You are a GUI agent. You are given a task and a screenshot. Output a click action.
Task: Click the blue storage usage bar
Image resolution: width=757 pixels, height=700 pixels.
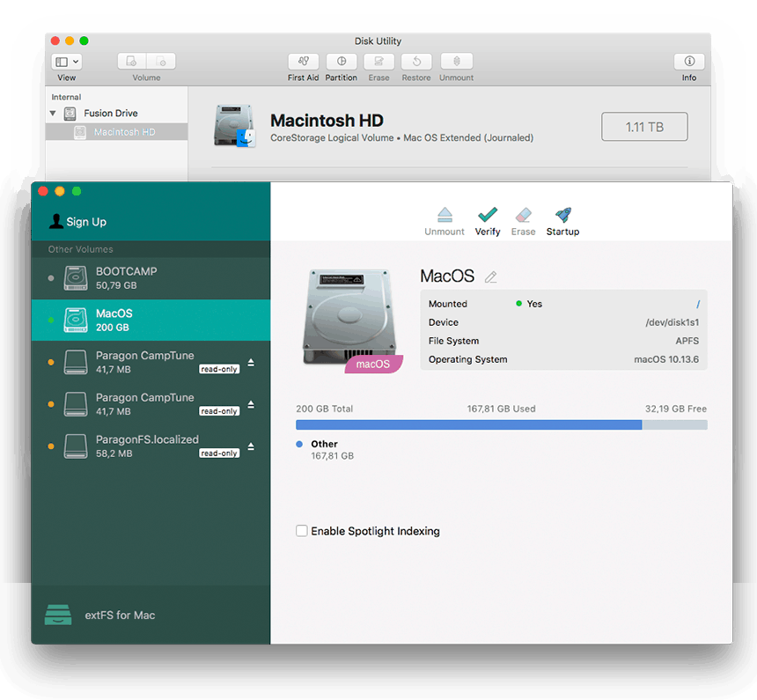[x=467, y=424]
